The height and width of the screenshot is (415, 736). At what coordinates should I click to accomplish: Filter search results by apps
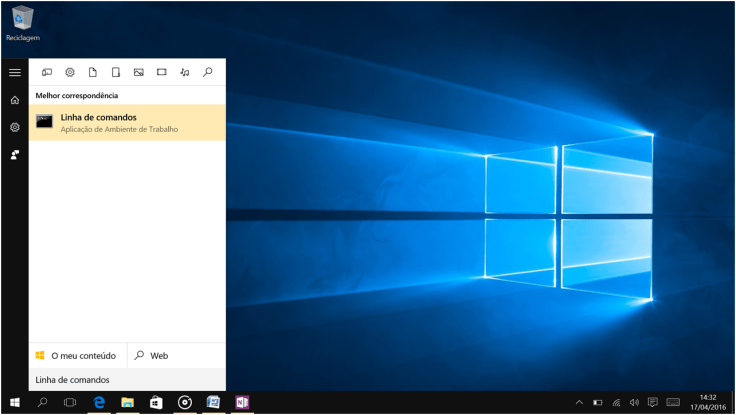[x=47, y=72]
